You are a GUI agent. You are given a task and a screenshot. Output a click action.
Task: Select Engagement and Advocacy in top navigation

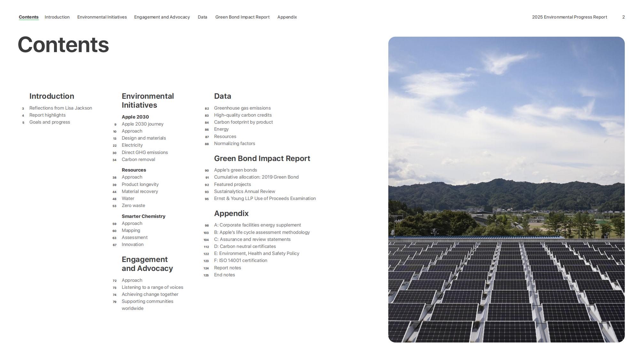click(162, 17)
